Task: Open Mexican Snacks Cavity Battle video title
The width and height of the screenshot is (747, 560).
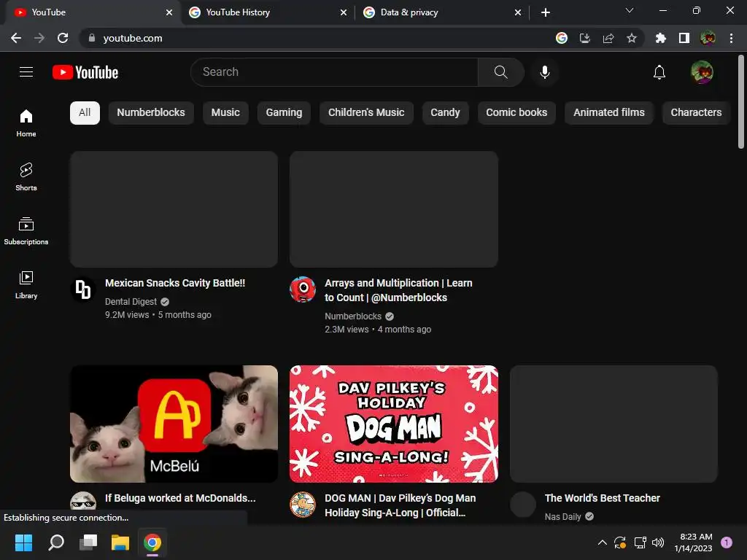Action: [x=175, y=283]
